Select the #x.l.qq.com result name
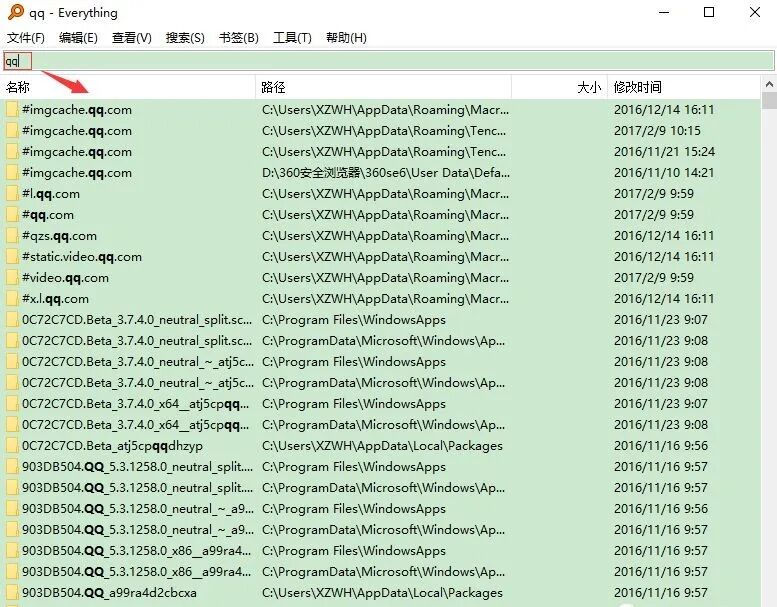This screenshot has height=607, width=777. point(55,299)
